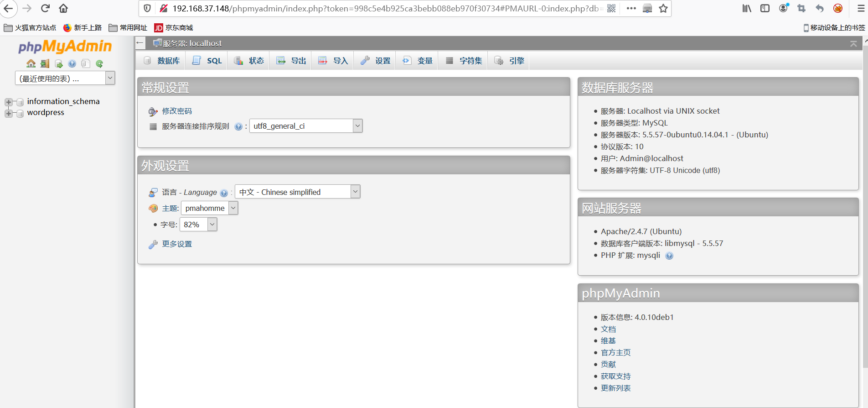Open the Engines (引擎) tab
Viewport: 868px width, 408px height.
tap(509, 61)
